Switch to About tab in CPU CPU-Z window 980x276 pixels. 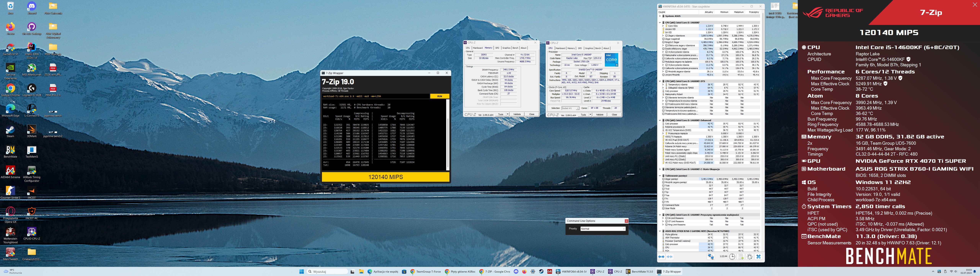[x=606, y=48]
